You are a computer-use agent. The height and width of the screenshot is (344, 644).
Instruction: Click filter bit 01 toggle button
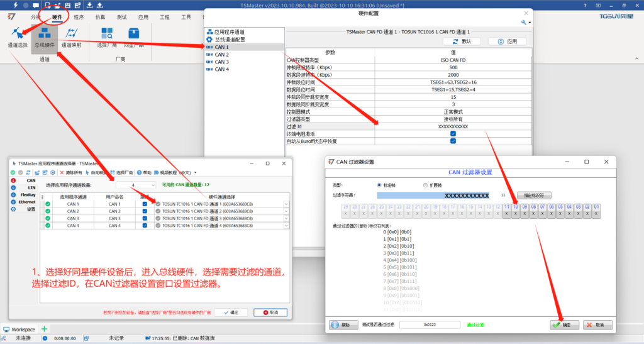click(596, 211)
